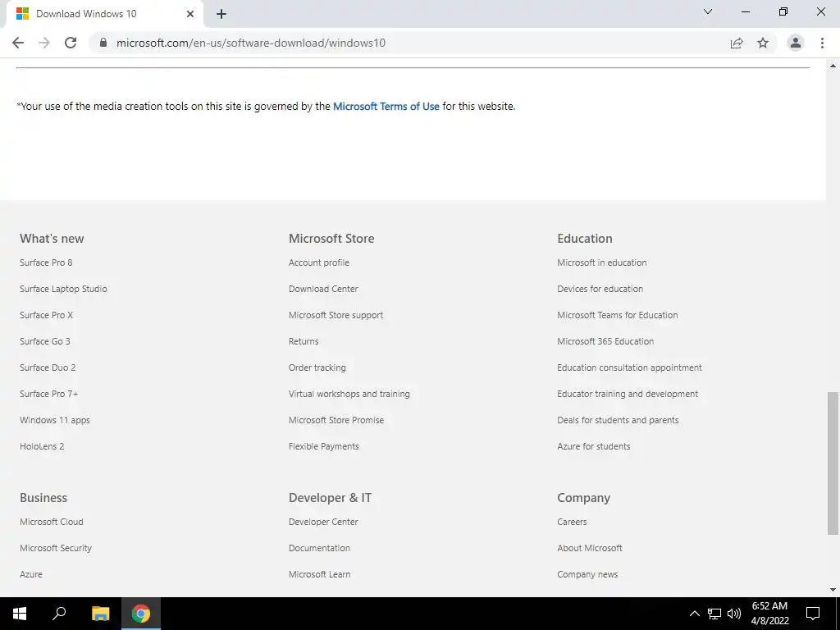Click the network tray icon

pyautogui.click(x=714, y=614)
